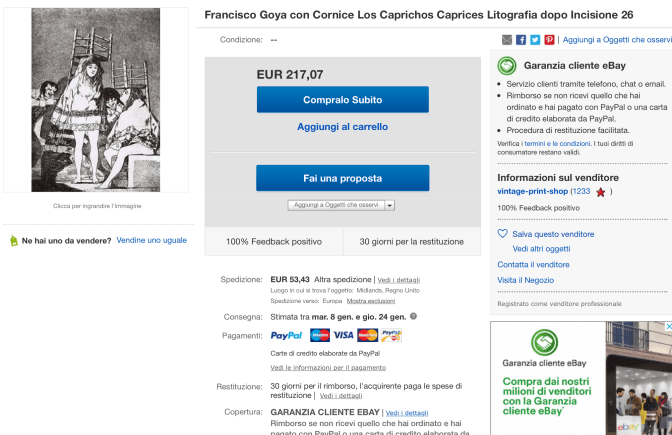The width and height of the screenshot is (672, 435).
Task: Share listing on Twitter
Action: (x=535, y=39)
